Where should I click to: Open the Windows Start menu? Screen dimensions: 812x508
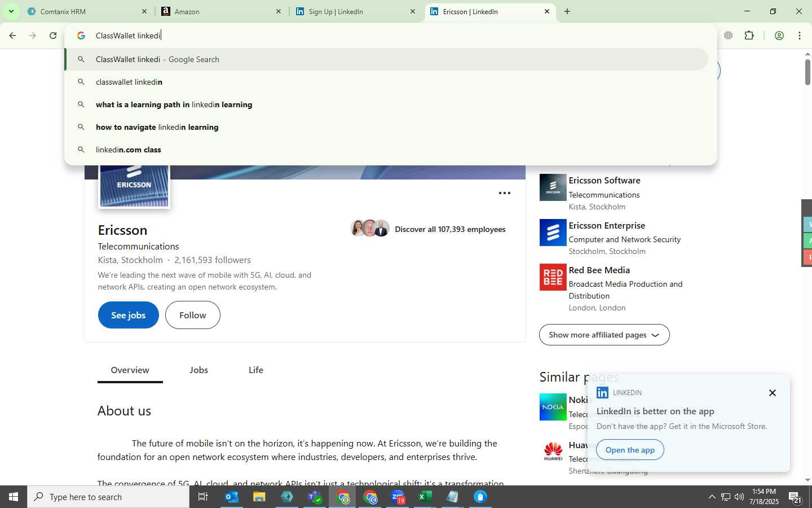click(14, 497)
